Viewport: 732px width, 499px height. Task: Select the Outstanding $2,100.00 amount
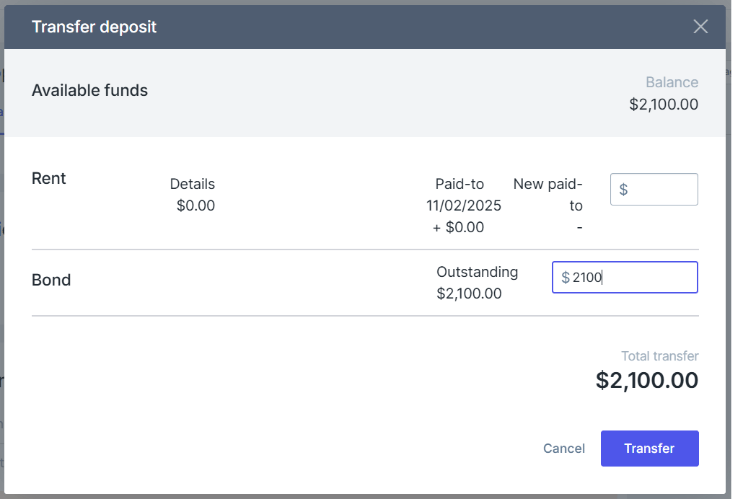pos(469,294)
